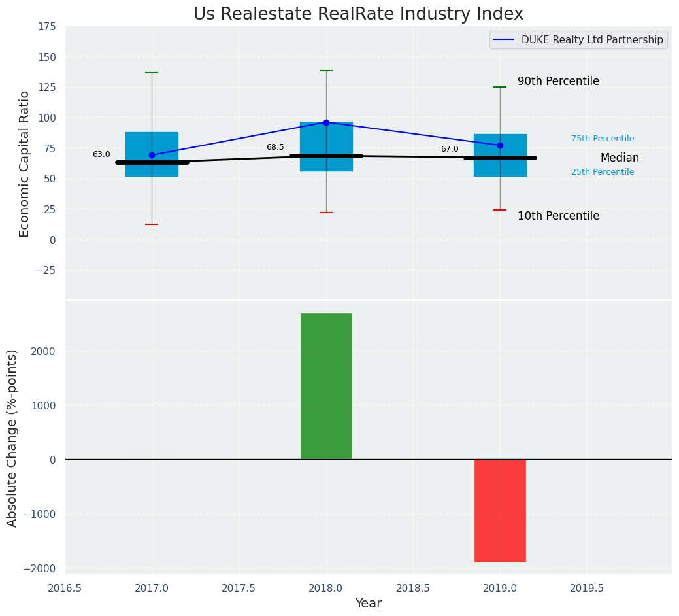Image resolution: width=679 pixels, height=616 pixels.
Task: Select the 75th Percentile text label
Action: pyautogui.click(x=602, y=139)
